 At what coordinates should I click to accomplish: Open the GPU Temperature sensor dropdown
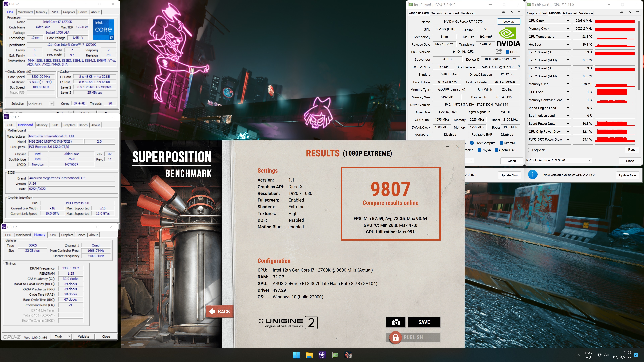pos(568,37)
